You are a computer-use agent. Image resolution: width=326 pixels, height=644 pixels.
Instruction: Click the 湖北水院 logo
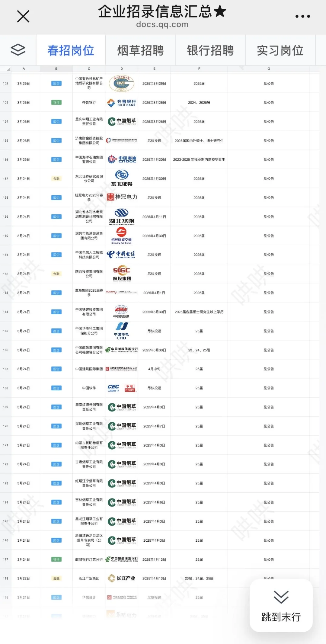pyautogui.click(x=122, y=216)
